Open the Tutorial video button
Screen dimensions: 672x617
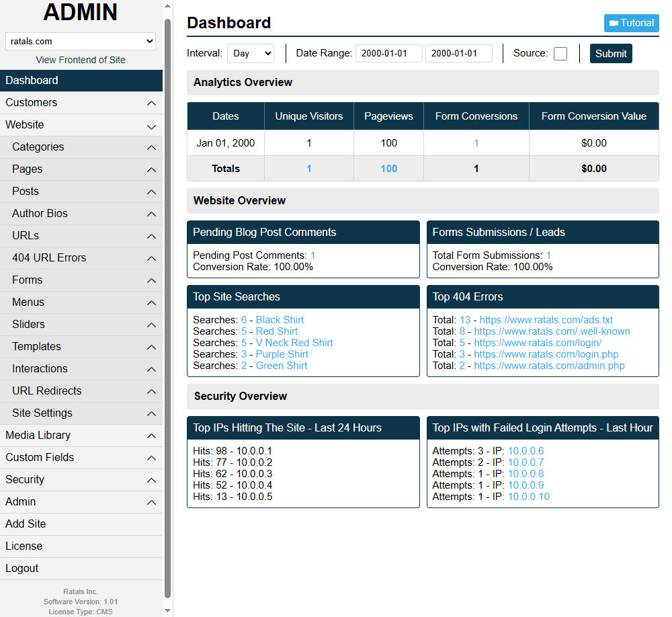(x=631, y=23)
